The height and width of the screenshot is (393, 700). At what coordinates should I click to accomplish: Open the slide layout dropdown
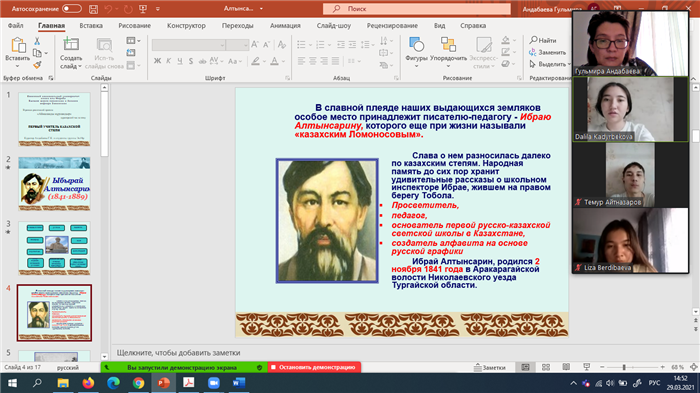(x=133, y=41)
